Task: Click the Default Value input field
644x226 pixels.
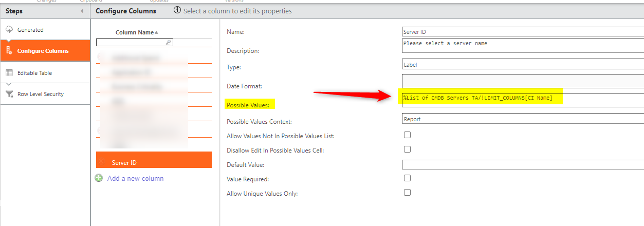Action: pos(522,165)
